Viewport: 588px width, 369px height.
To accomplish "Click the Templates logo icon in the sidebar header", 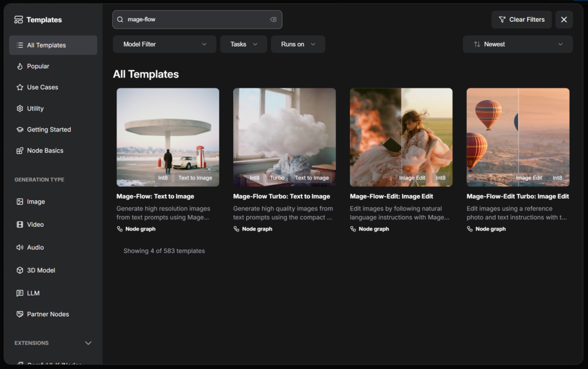I will coord(18,20).
